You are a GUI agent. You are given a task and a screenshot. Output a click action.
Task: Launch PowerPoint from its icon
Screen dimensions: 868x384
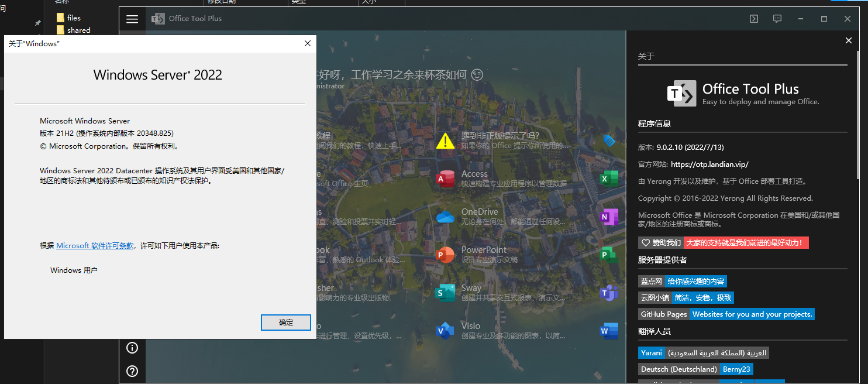click(x=445, y=255)
